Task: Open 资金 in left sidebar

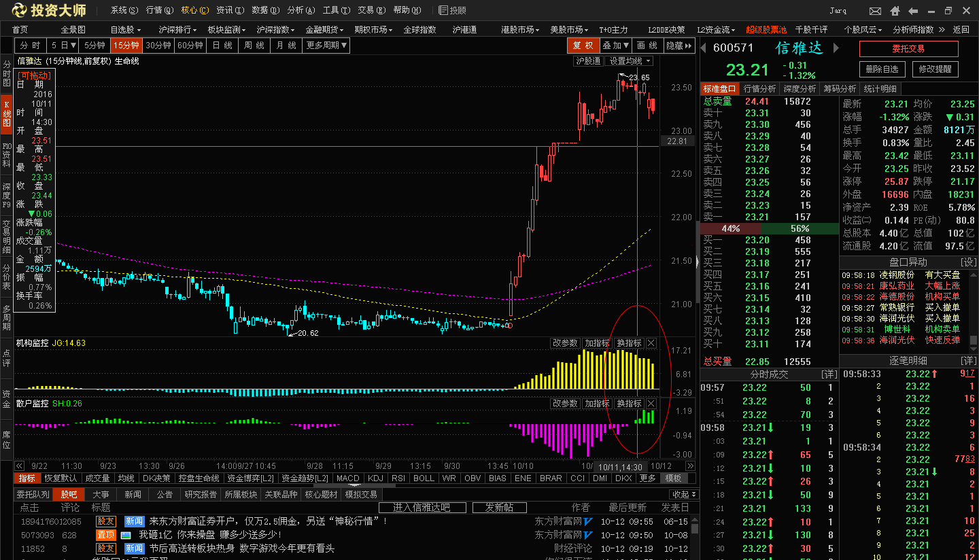Action: pos(7,399)
